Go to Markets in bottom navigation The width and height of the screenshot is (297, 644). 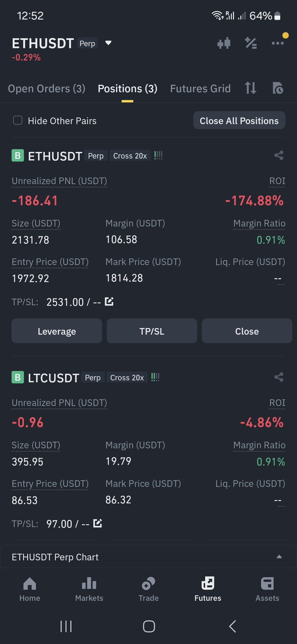(x=89, y=590)
